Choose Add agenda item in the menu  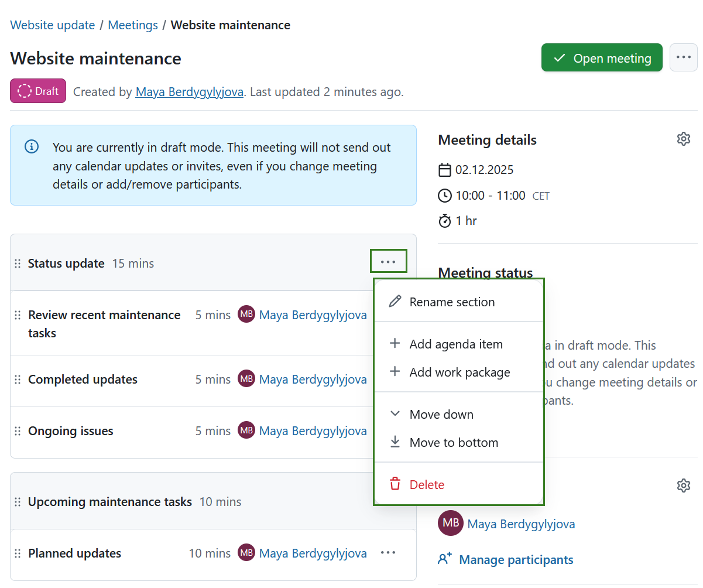[456, 344]
